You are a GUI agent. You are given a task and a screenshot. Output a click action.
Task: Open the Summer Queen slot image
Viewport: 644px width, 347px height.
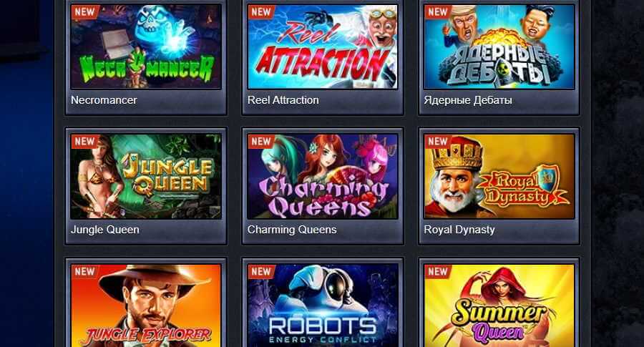click(x=499, y=306)
